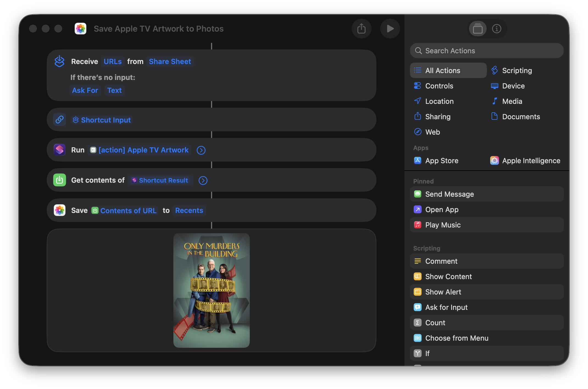The image size is (588, 389).
Task: Click the Photos Save action icon
Action: [x=60, y=210]
